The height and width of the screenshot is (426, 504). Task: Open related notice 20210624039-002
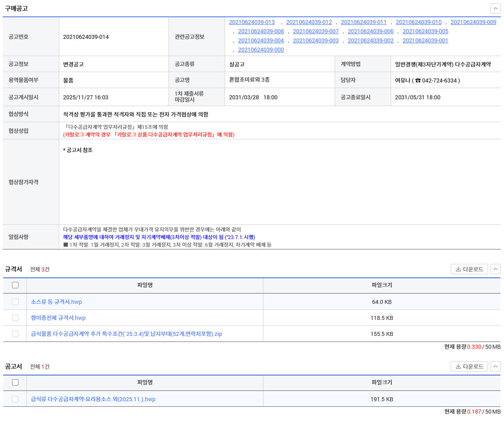point(370,40)
